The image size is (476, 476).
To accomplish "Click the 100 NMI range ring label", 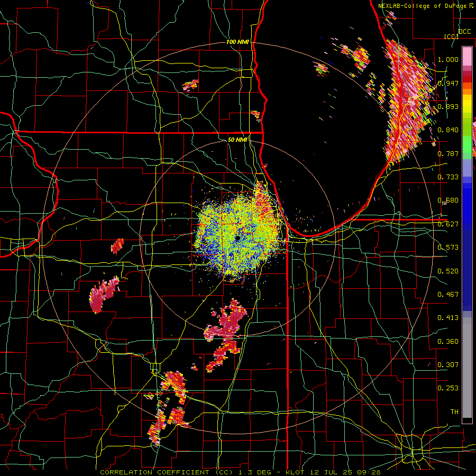I will [x=237, y=42].
